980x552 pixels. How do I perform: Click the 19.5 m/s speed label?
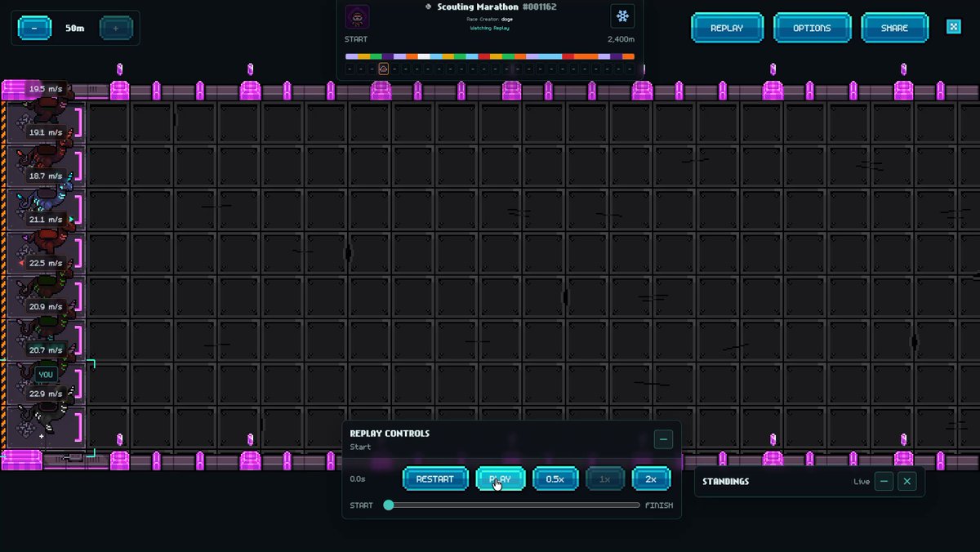(46, 89)
